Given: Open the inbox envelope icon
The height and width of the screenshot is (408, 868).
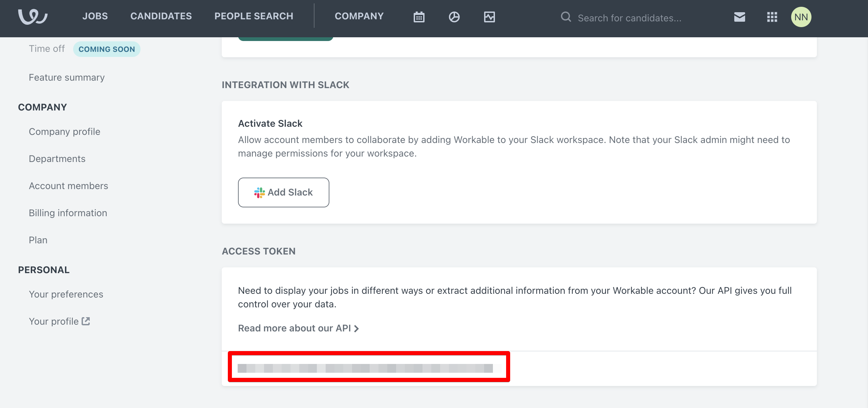Looking at the screenshot, I should 739,17.
